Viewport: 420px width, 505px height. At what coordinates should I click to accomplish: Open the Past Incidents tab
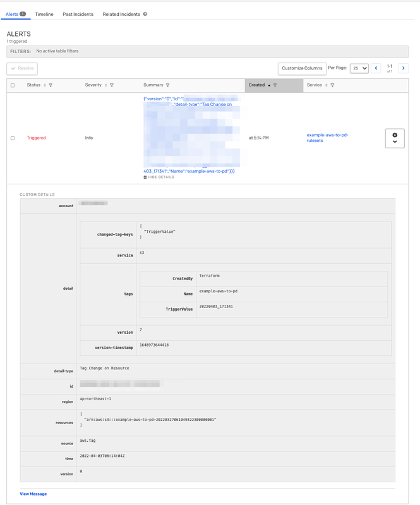point(78,14)
